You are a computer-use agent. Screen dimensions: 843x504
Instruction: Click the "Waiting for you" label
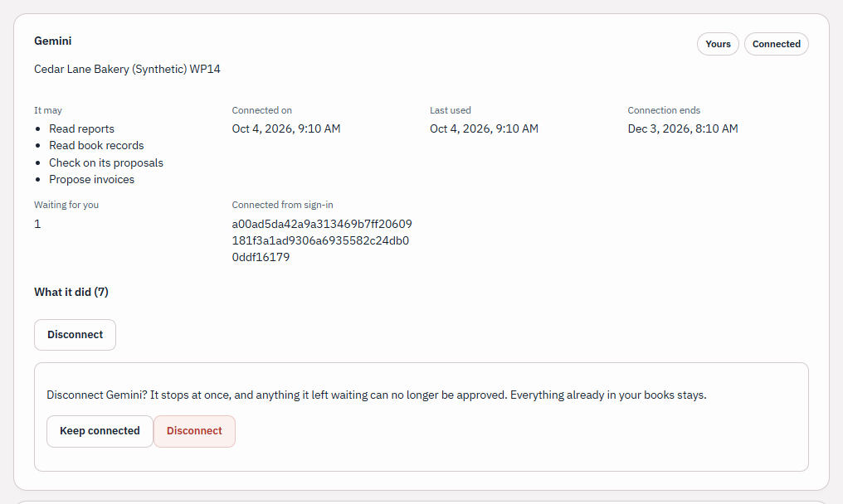(66, 205)
